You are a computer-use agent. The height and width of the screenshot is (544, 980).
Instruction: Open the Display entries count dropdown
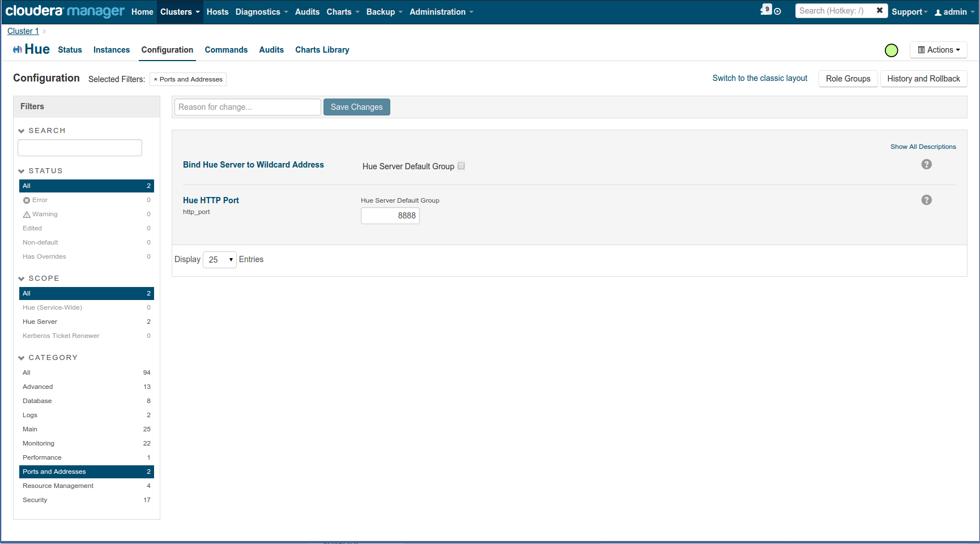220,260
